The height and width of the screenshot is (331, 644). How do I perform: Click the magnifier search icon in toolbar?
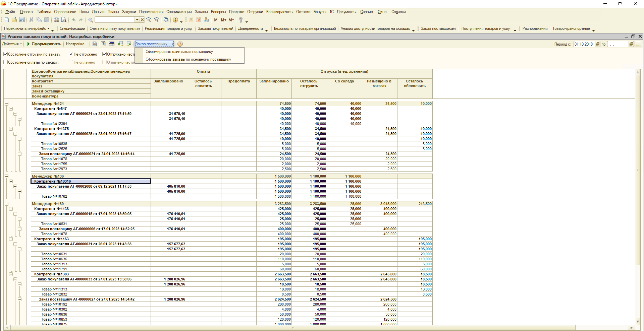[91, 20]
